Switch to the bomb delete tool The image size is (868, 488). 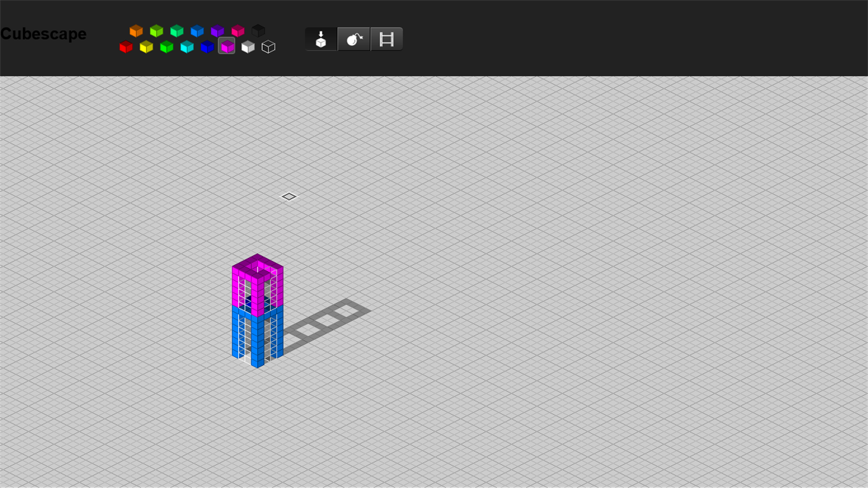[x=354, y=39]
